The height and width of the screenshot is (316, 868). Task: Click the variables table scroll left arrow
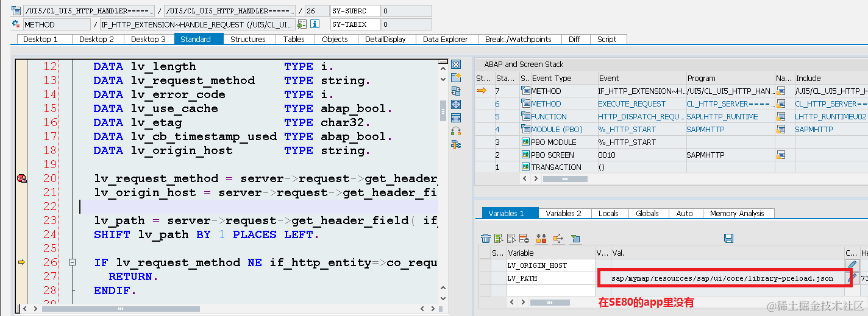point(512,302)
